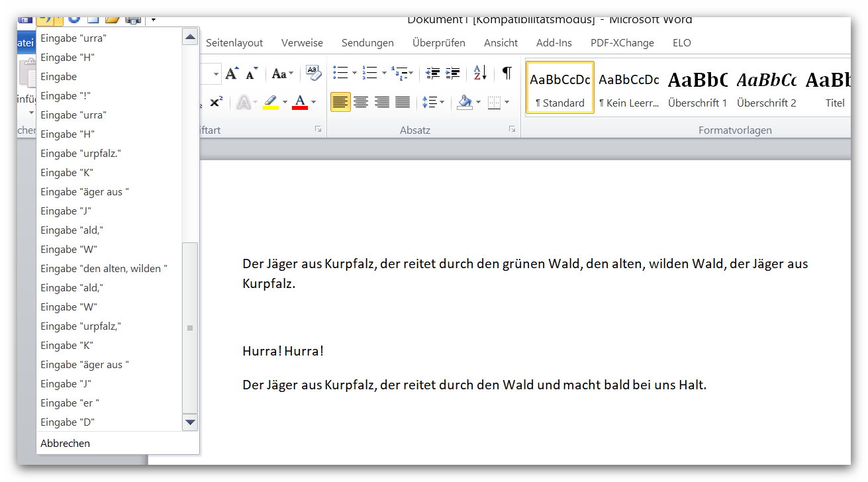Toggle align left
The width and height of the screenshot is (868, 482).
click(x=340, y=102)
